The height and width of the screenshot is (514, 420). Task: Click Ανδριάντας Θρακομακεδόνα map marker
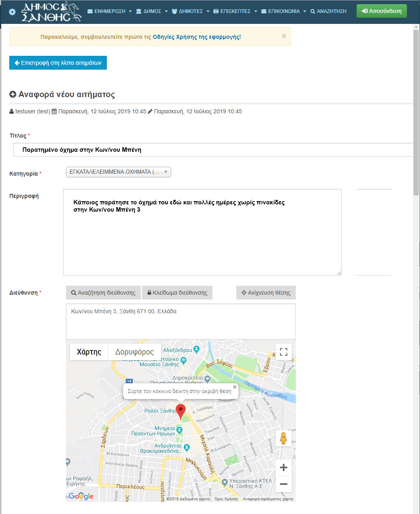[x=187, y=447]
